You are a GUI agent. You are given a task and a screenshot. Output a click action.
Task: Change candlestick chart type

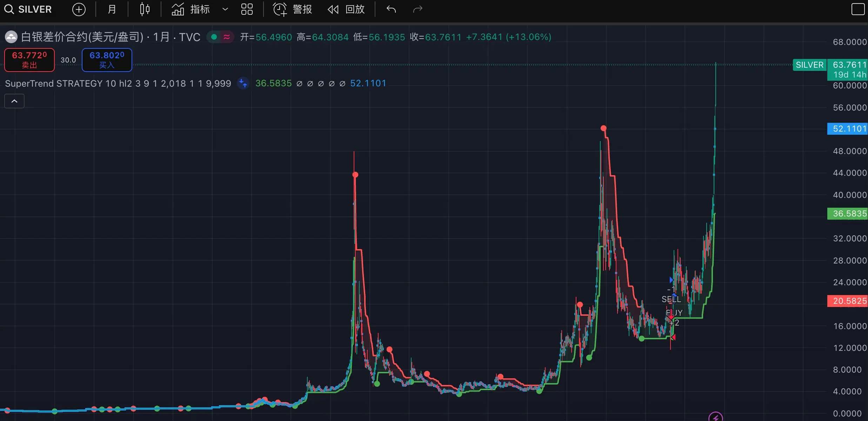tap(145, 9)
